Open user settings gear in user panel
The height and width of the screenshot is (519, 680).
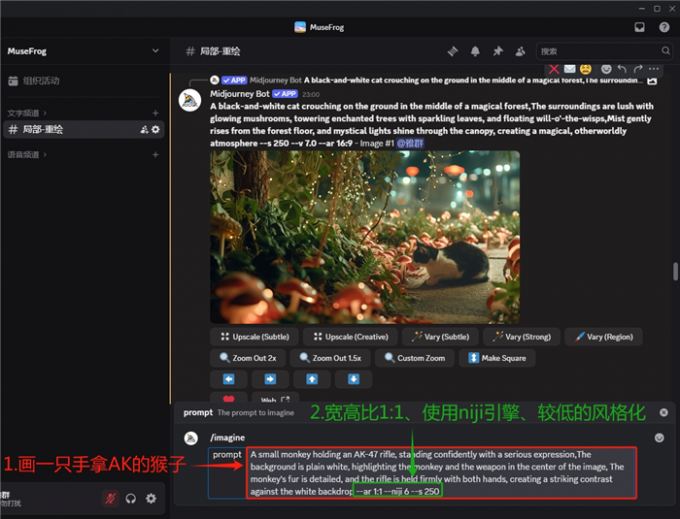point(151,499)
